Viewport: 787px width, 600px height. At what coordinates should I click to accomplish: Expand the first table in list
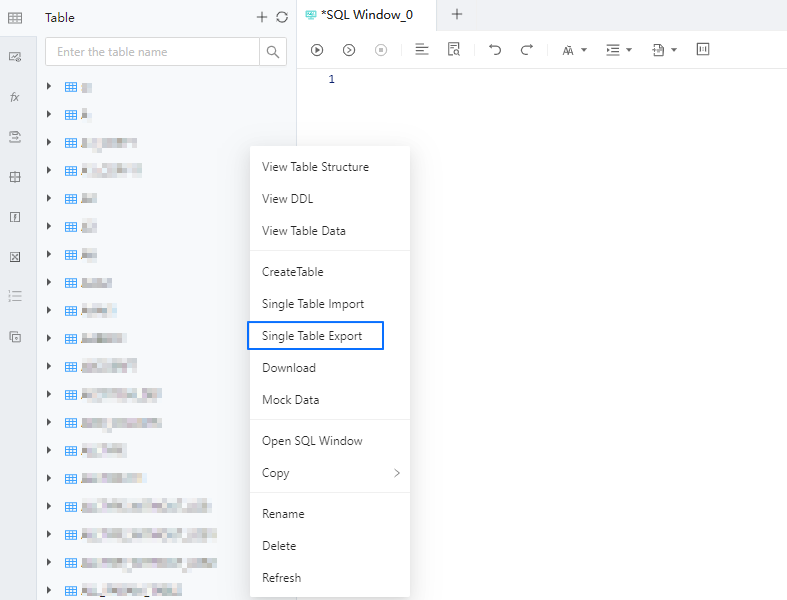(x=49, y=86)
